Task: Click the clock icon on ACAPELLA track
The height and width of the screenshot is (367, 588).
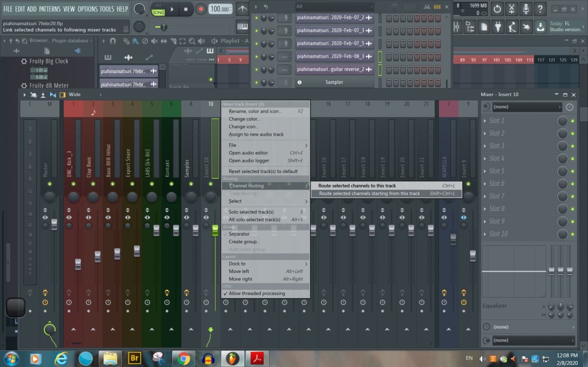Action: tap(444, 302)
